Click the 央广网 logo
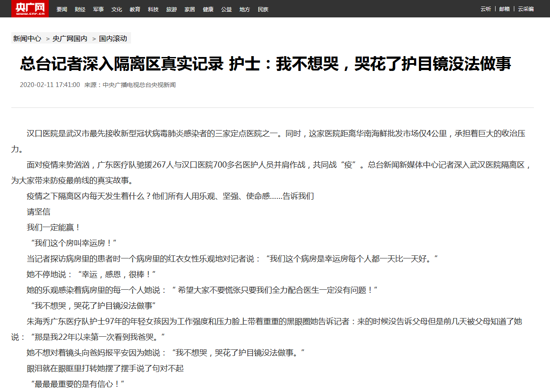This screenshot has width=550, height=392. click(30, 9)
